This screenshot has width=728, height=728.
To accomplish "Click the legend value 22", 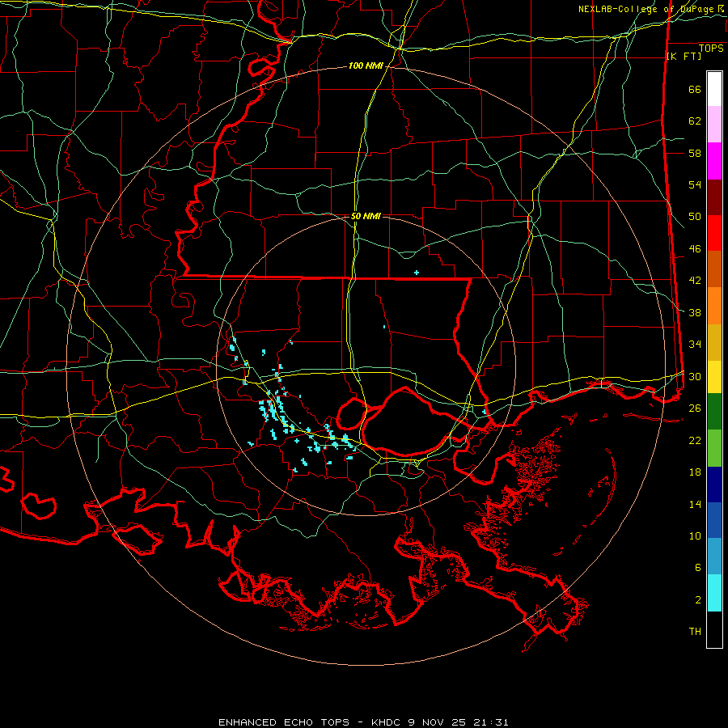I will click(695, 440).
